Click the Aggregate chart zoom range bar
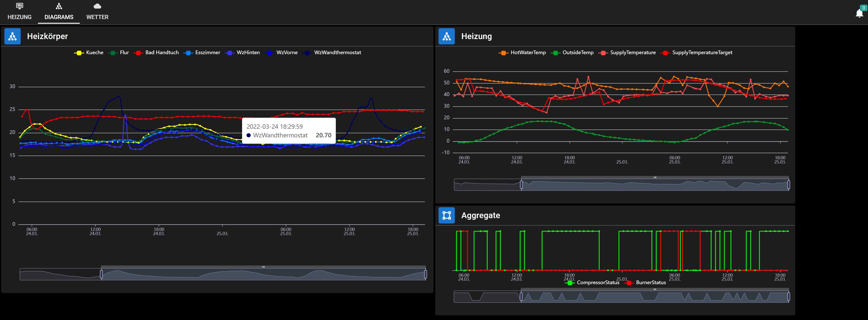 pyautogui.click(x=655, y=297)
